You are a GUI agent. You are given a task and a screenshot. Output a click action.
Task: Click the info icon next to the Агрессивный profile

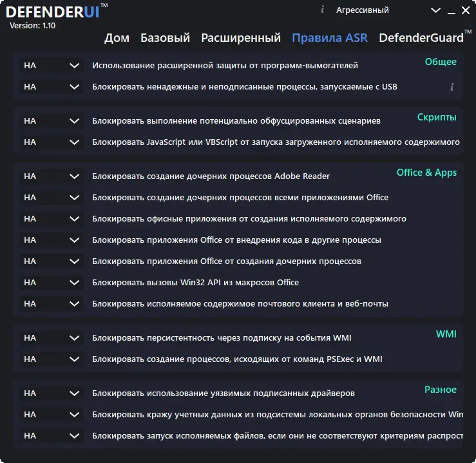pyautogui.click(x=323, y=10)
